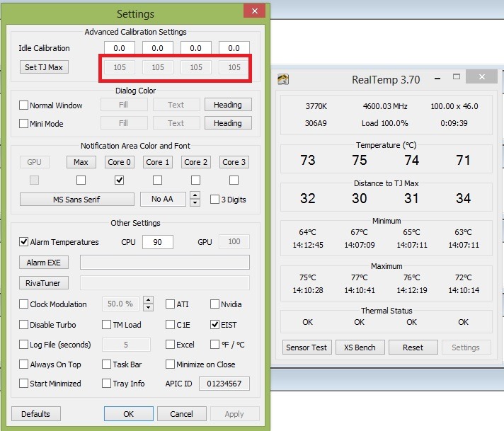This screenshot has height=431, width=504.
Task: Check the Disable Turbo option
Action: pyautogui.click(x=23, y=325)
